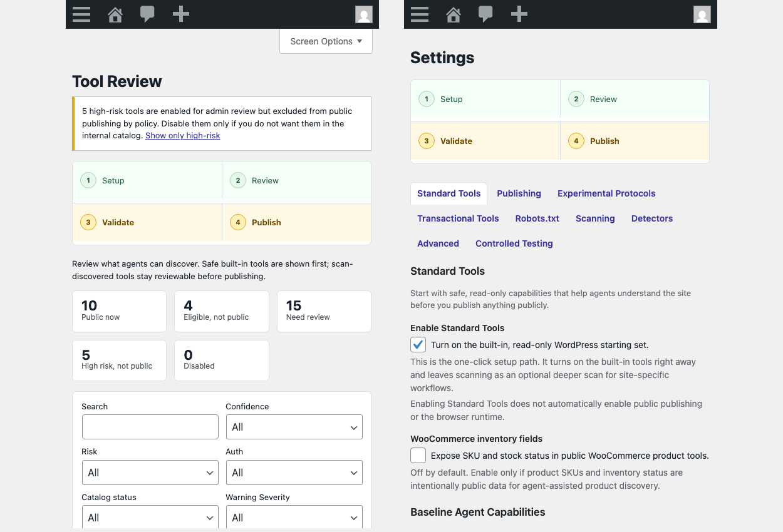Open the Warning Severity dropdown
This screenshot has height=532, width=783.
[x=294, y=518]
